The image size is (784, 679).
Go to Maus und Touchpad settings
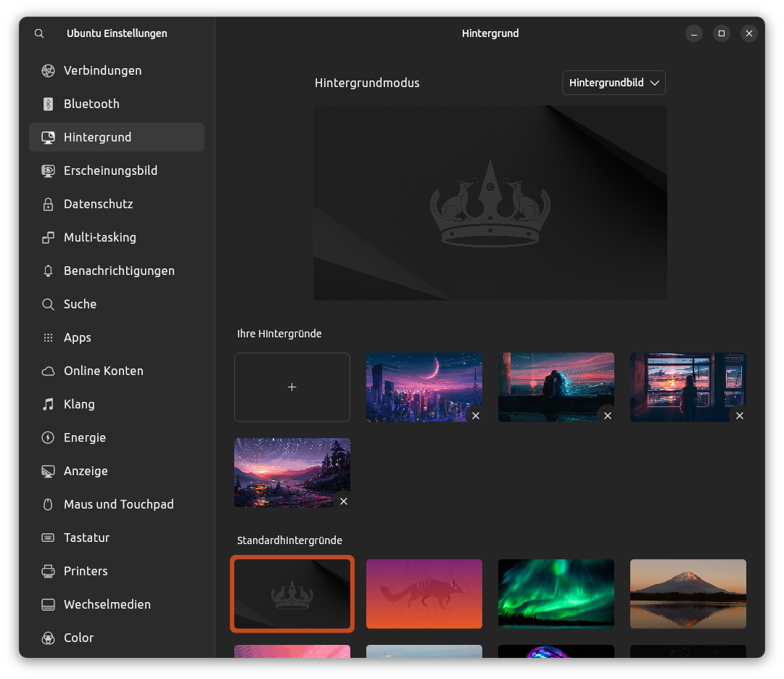(x=118, y=504)
